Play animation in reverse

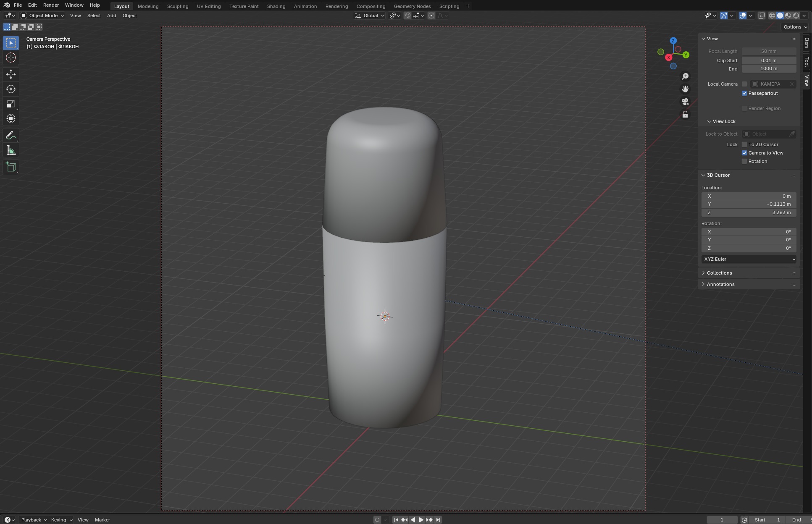(x=413, y=520)
